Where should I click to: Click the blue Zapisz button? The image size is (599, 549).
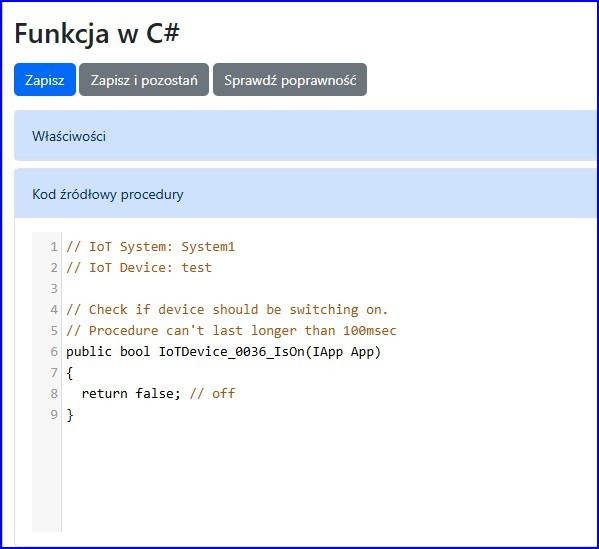click(x=45, y=80)
